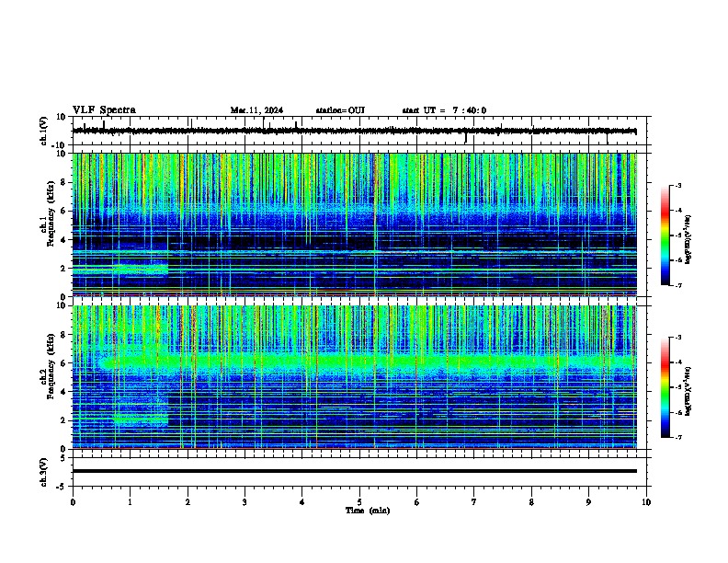Click the green 2 kHz patch in ch.1 spectrogram
This screenshot has width=728, height=563.
tap(141, 269)
